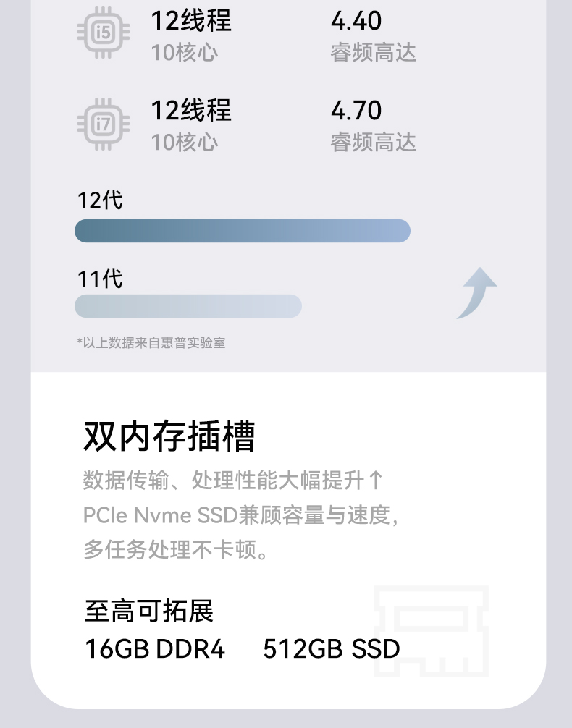Click the 16GB DDR4 text

pyautogui.click(x=155, y=649)
